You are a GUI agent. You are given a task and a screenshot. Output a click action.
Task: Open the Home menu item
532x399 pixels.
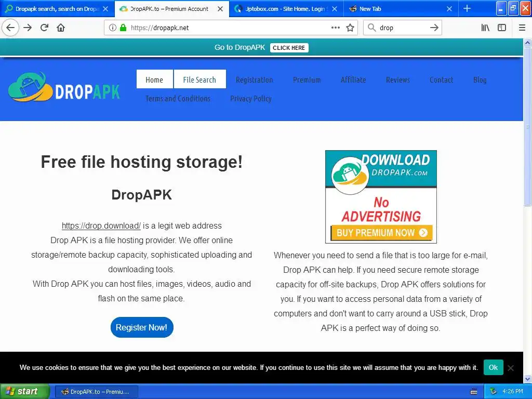154,79
